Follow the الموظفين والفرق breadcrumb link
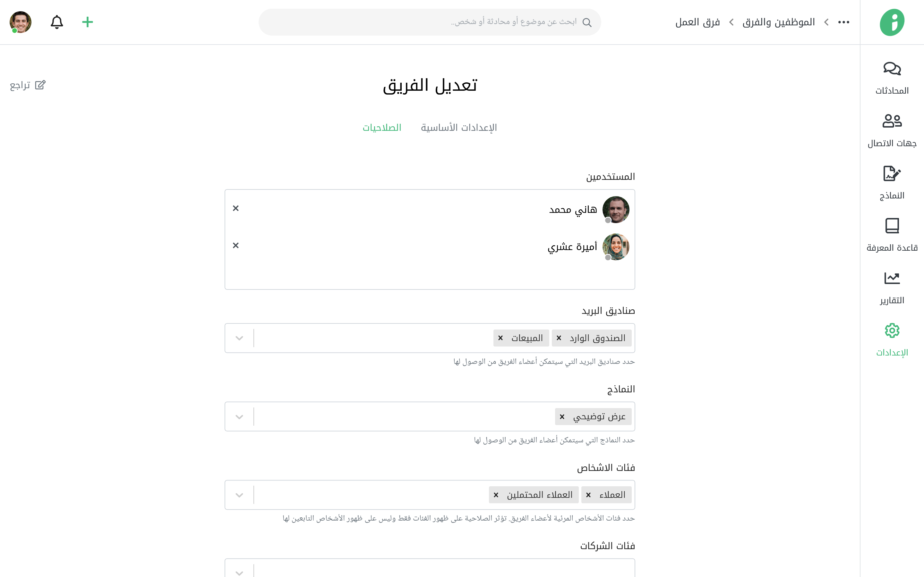This screenshot has height=577, width=924. [779, 22]
